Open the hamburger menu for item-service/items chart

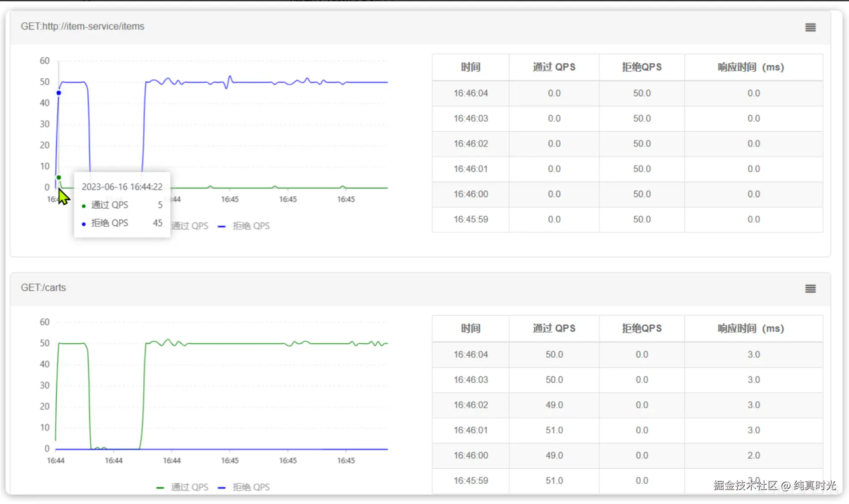click(x=810, y=27)
